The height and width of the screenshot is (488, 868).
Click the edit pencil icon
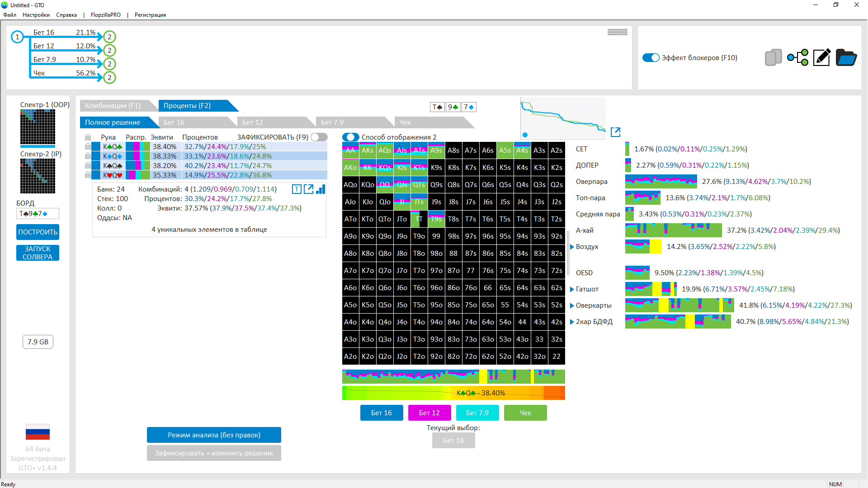point(821,57)
